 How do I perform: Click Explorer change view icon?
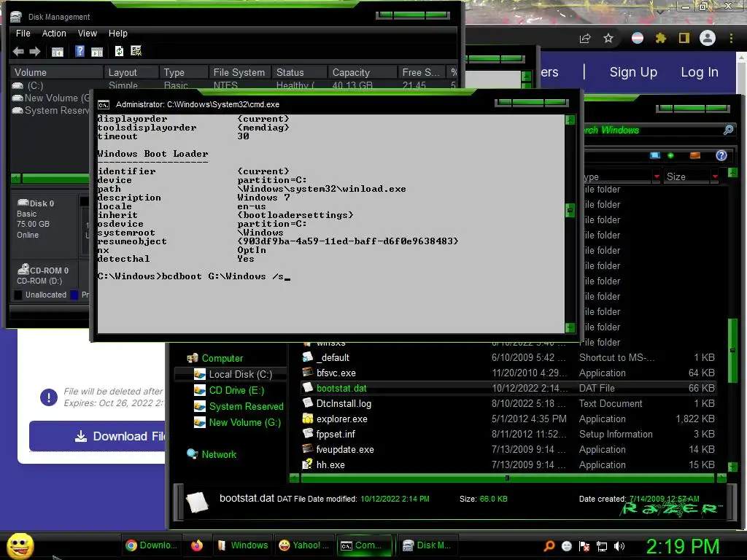(655, 155)
